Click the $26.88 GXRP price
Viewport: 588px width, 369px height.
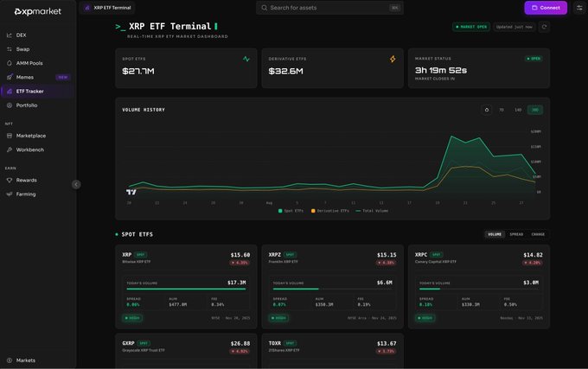coord(240,344)
